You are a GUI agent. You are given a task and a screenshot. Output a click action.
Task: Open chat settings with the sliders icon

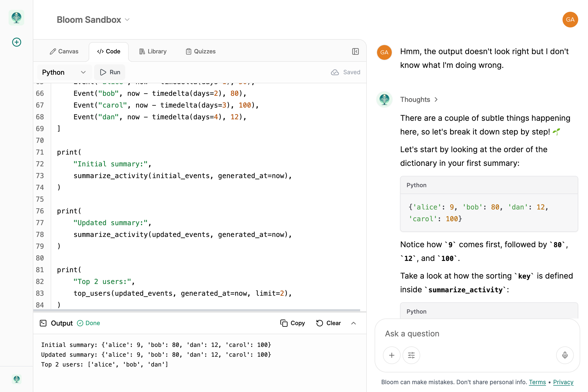[x=411, y=355]
